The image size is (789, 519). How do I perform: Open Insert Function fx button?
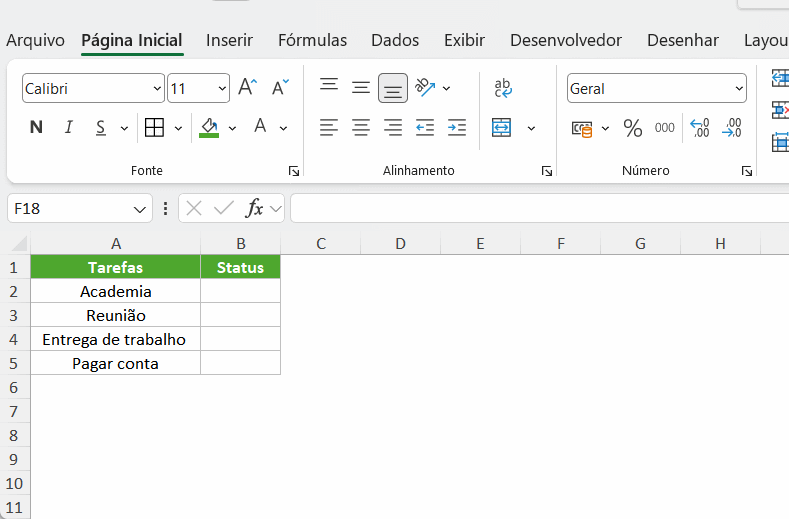click(255, 208)
